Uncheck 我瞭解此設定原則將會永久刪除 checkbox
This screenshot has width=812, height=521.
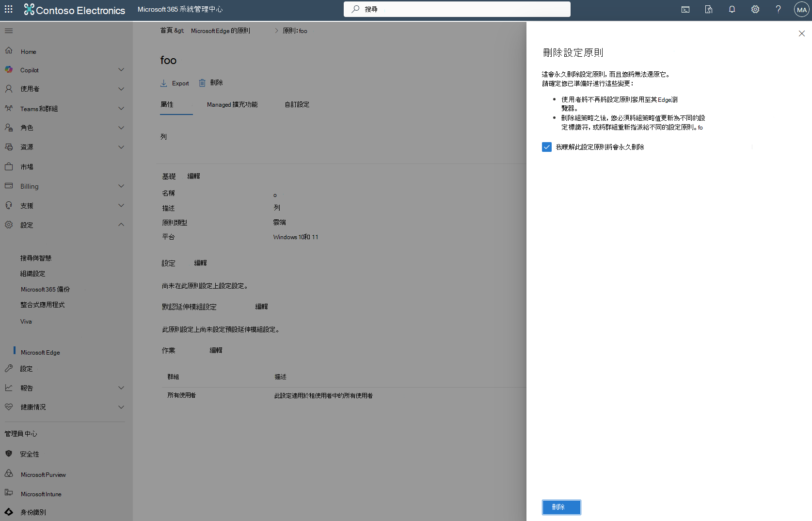coord(547,147)
